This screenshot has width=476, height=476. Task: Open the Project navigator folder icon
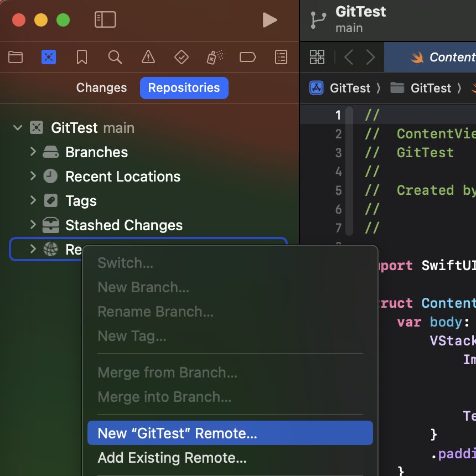[15, 57]
